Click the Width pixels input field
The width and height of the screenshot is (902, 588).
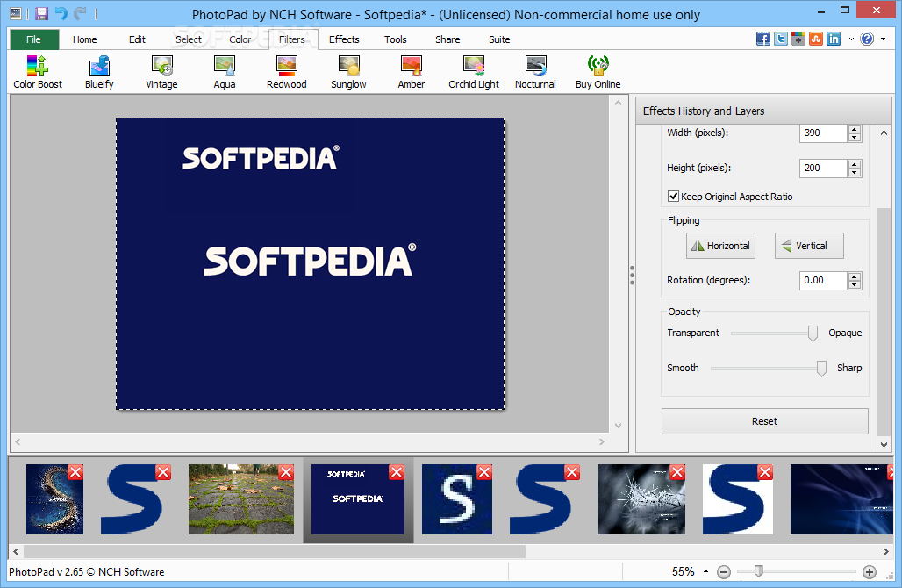pos(823,133)
